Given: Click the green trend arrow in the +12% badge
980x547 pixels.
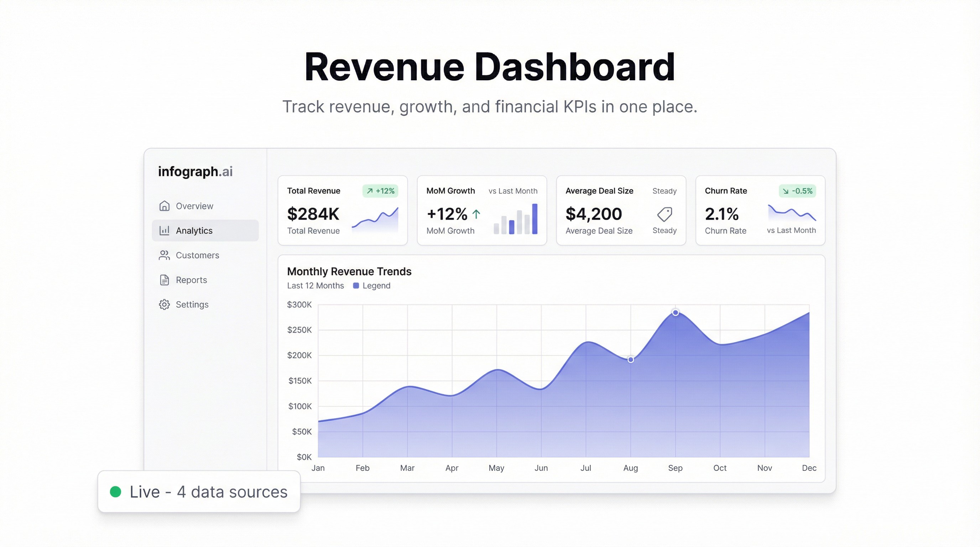Looking at the screenshot, I should pos(369,191).
